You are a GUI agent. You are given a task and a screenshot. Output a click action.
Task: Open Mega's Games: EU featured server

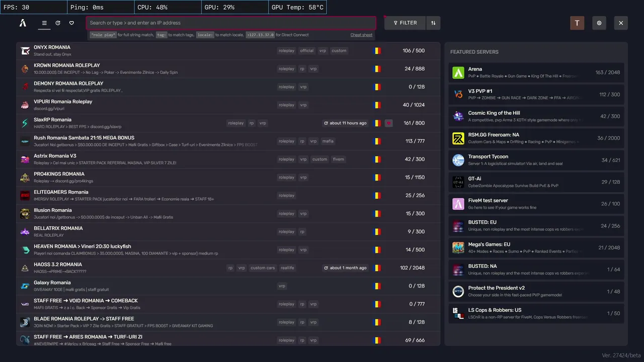(536, 247)
